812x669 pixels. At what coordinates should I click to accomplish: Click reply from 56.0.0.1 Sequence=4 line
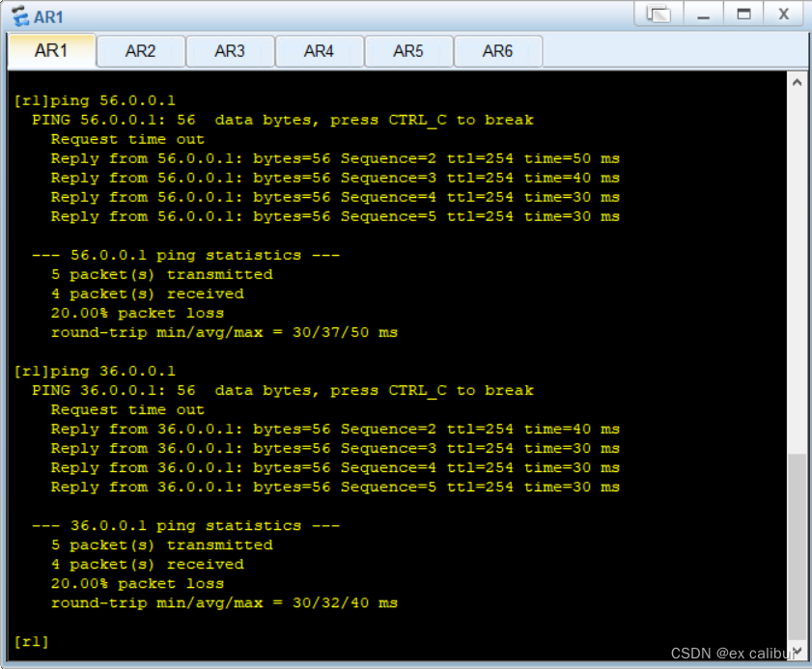click(x=335, y=197)
